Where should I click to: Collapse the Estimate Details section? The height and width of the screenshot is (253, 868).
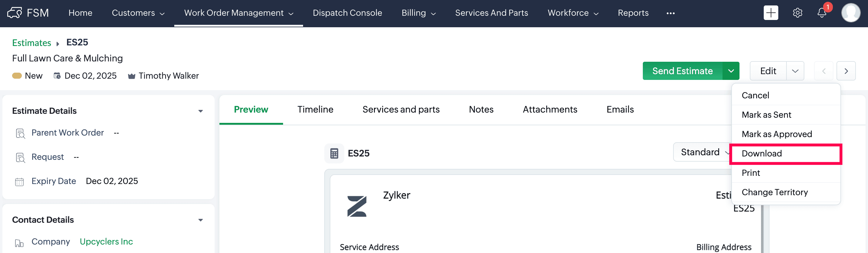click(201, 111)
